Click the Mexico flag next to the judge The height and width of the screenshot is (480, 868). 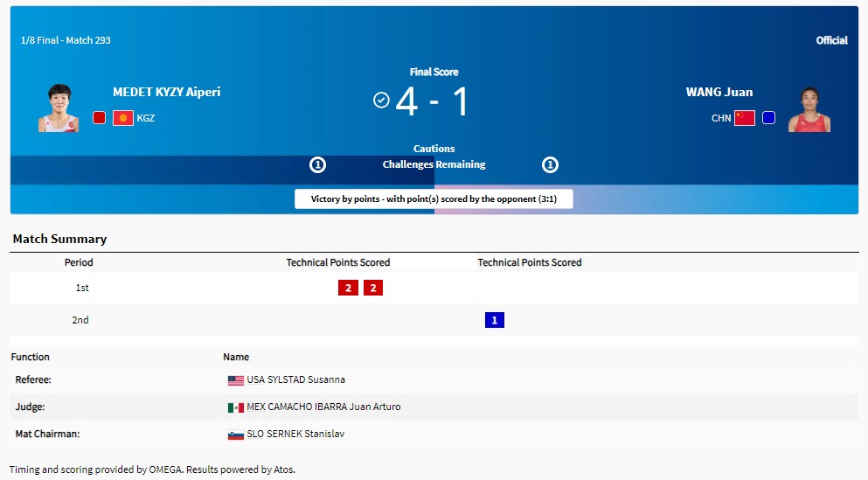(x=235, y=407)
